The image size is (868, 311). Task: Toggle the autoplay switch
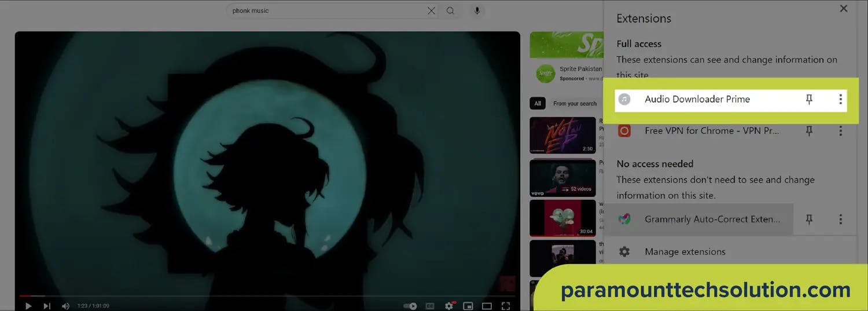coord(410,306)
